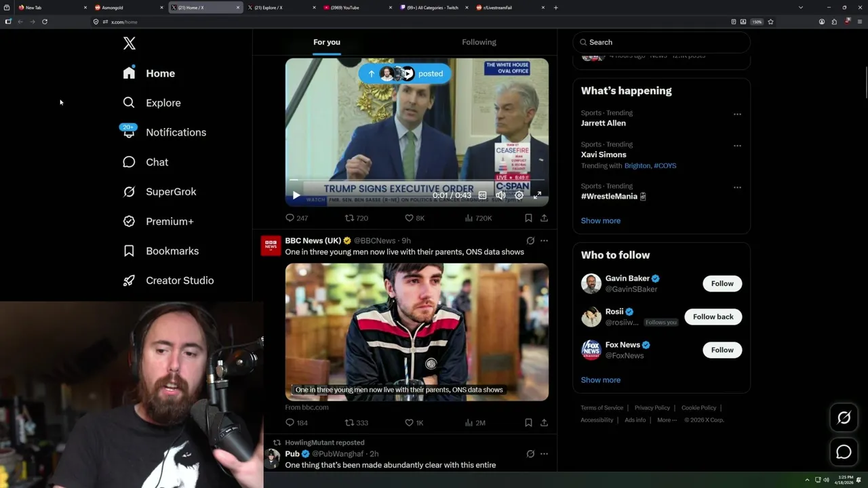868x488 pixels.
Task: Open more options for #WrestleMania trend
Action: (x=737, y=188)
